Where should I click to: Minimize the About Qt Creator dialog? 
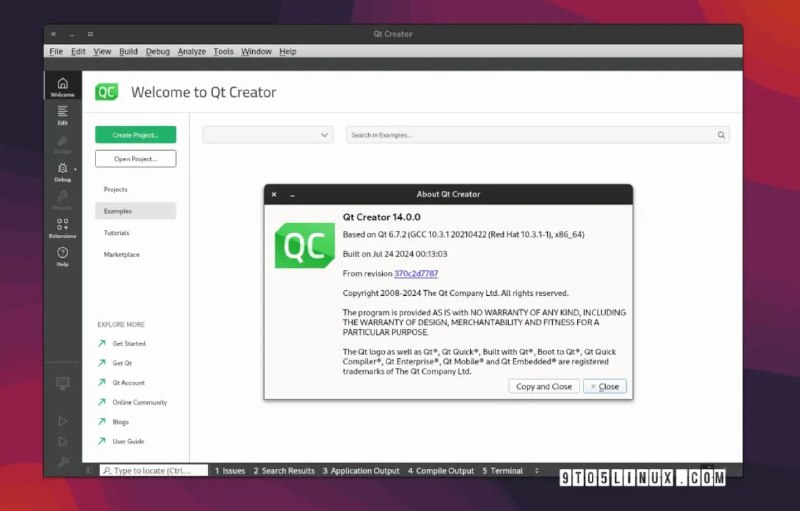tap(292, 195)
